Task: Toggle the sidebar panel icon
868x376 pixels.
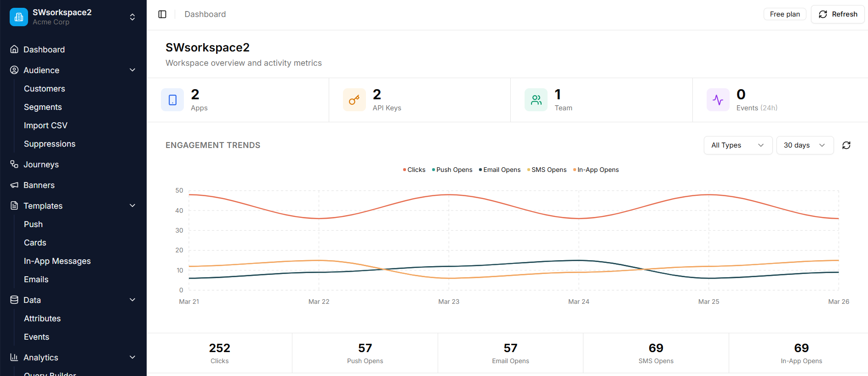Action: tap(162, 14)
